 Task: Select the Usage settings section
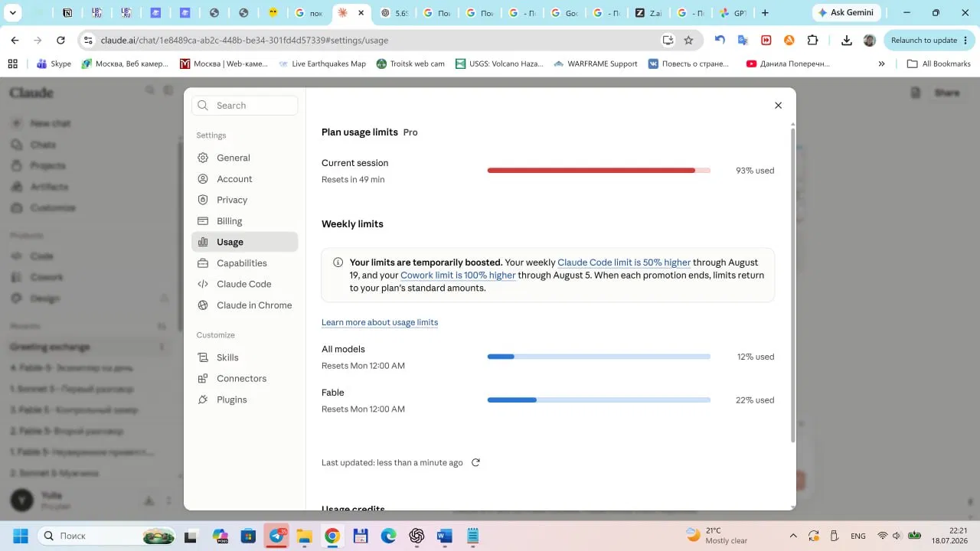(x=244, y=242)
